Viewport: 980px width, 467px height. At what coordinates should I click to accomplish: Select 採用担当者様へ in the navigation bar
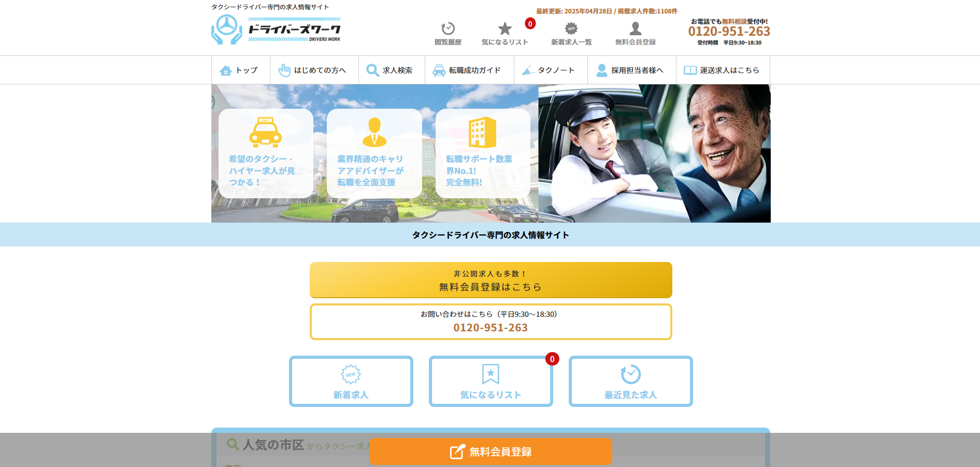(631, 70)
